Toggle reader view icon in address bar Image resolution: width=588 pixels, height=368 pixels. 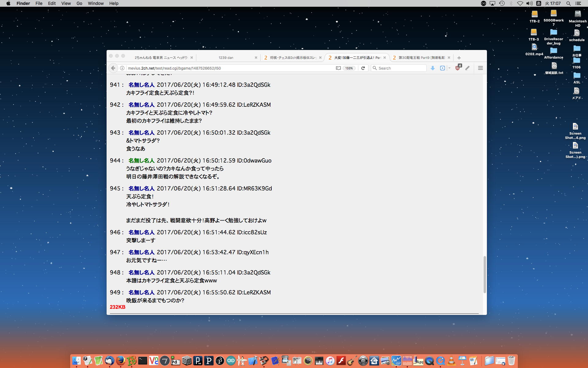pyautogui.click(x=338, y=68)
